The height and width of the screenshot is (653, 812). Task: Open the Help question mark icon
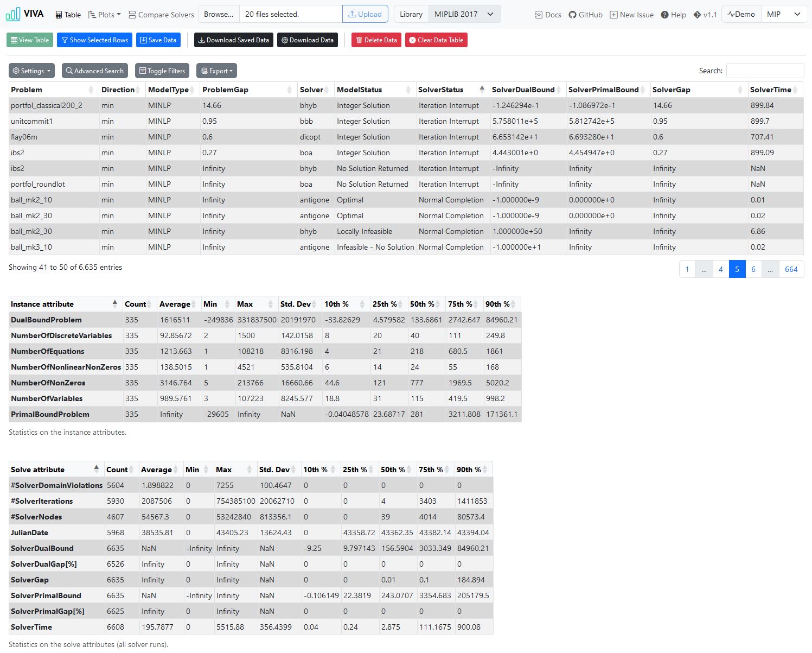pyautogui.click(x=664, y=15)
